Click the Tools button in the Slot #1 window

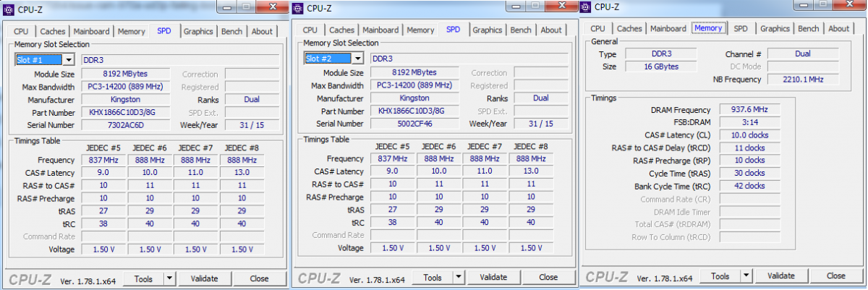click(143, 278)
